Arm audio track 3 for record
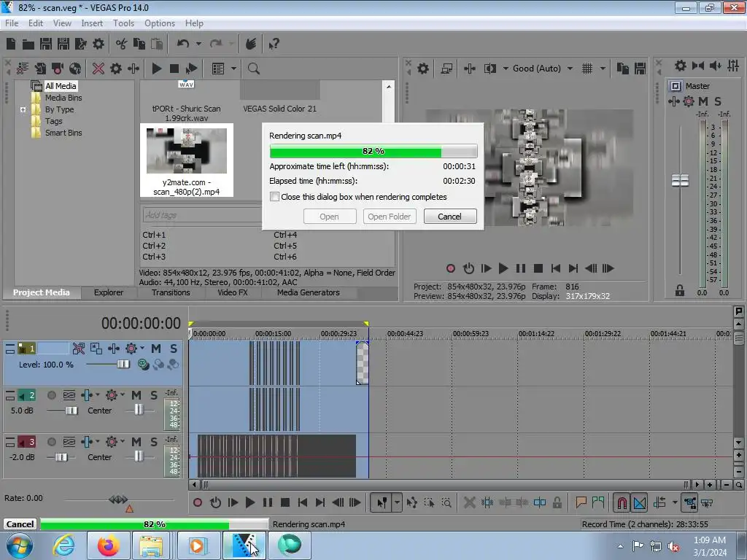This screenshot has height=560, width=747. [52, 442]
